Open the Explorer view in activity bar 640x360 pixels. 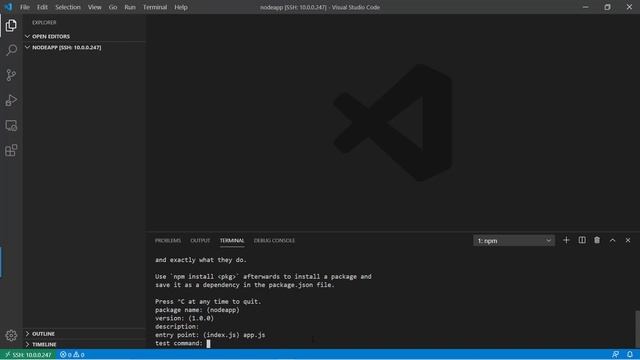coord(11,25)
